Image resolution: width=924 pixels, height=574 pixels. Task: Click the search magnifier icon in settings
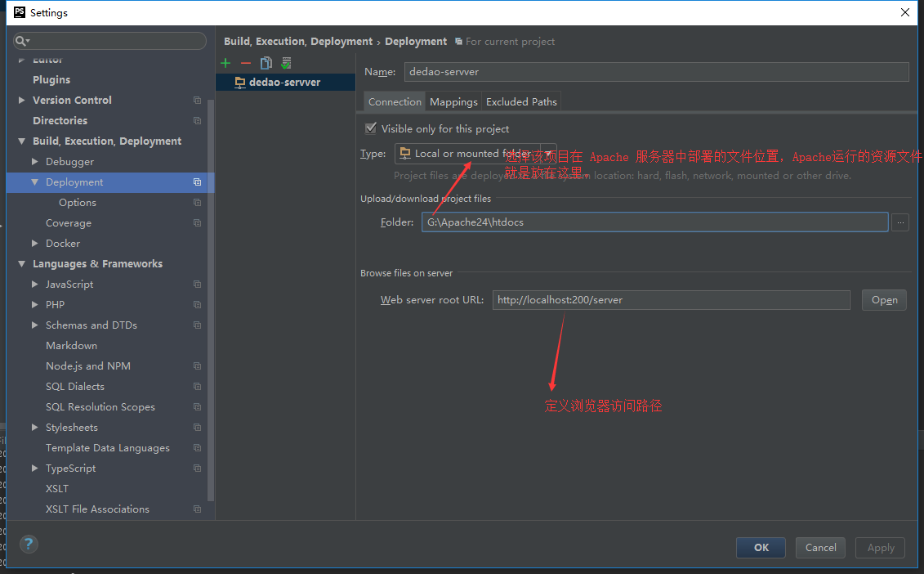(x=22, y=41)
